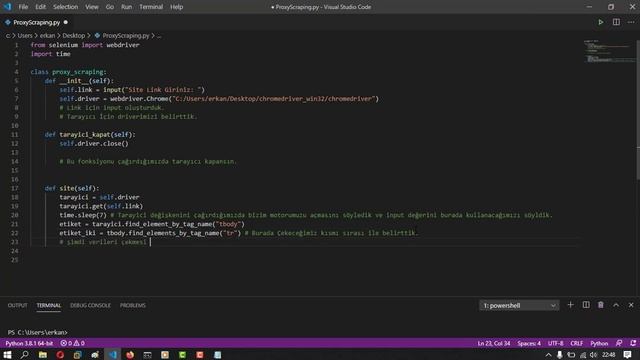The image size is (640, 360).
Task: Click the erkan breadcrumb segment
Action: (47, 36)
